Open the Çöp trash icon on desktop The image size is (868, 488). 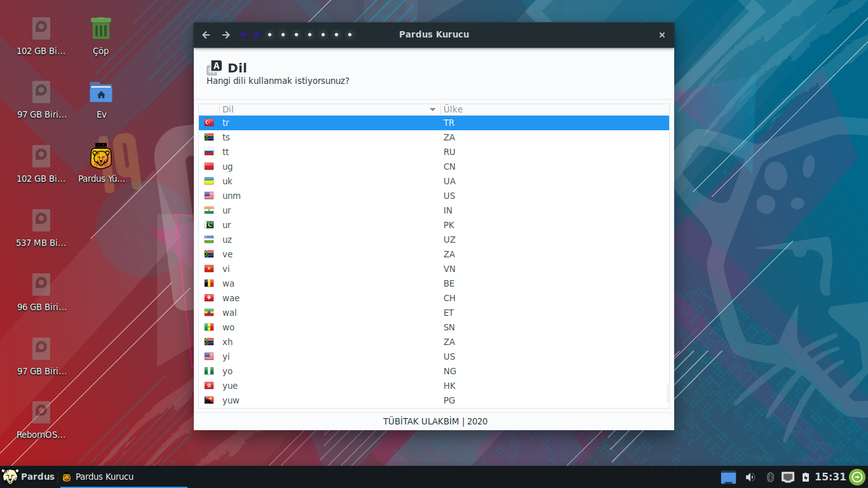point(101,29)
